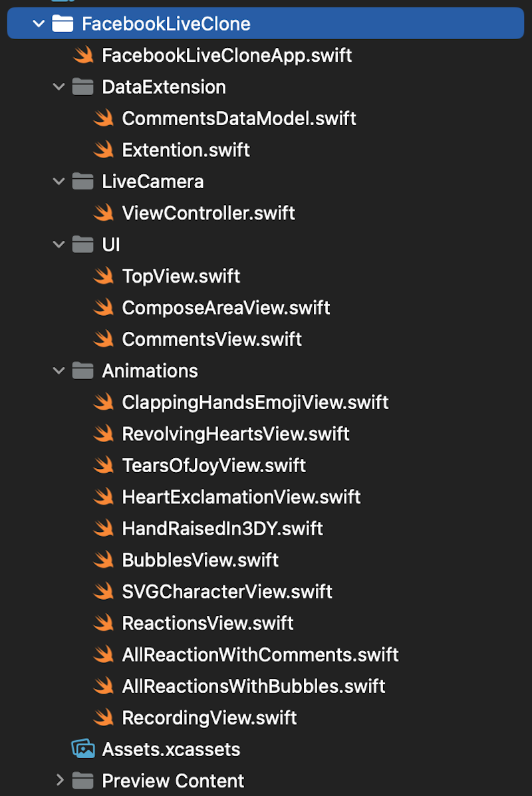Screen dimensions: 532x796
Task: Collapse the FacebookLiveClone root folder
Action: pyautogui.click(x=39, y=24)
